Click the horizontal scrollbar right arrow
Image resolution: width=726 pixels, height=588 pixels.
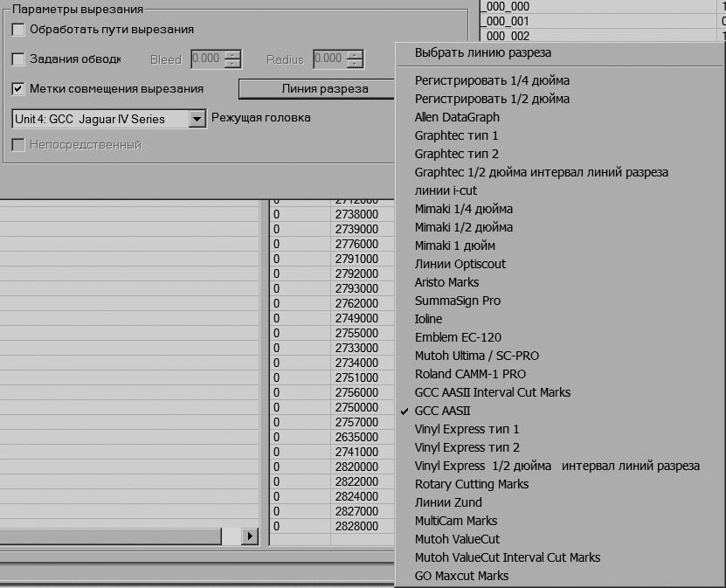pyautogui.click(x=250, y=536)
